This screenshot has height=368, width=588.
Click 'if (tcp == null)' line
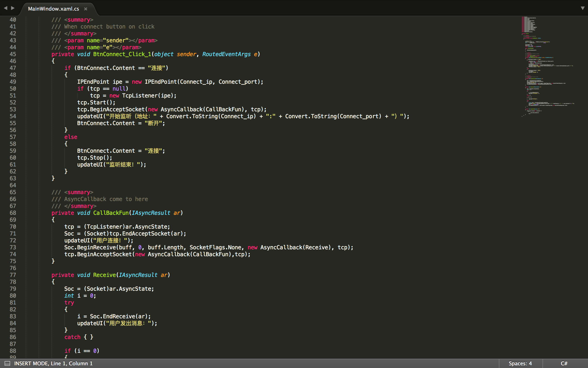click(x=103, y=89)
